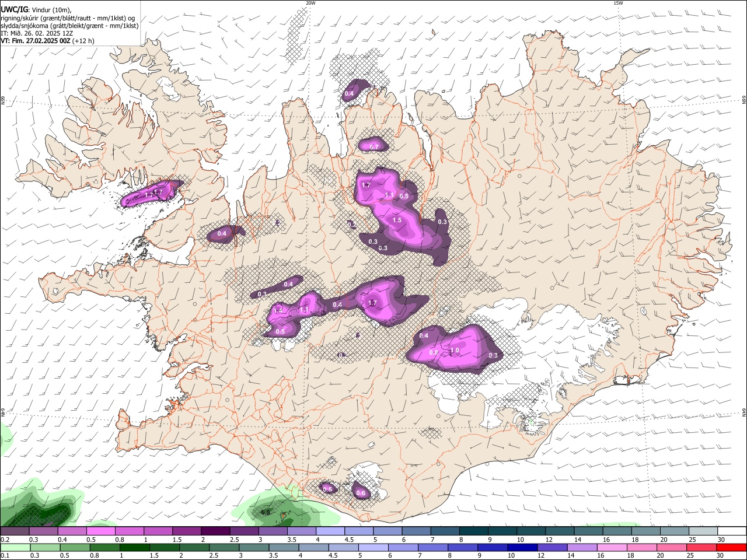Click the '0.1' label on the rain scale

[5, 555]
